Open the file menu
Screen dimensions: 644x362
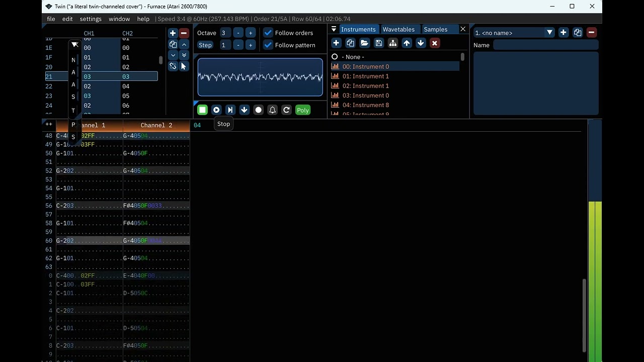(x=51, y=19)
